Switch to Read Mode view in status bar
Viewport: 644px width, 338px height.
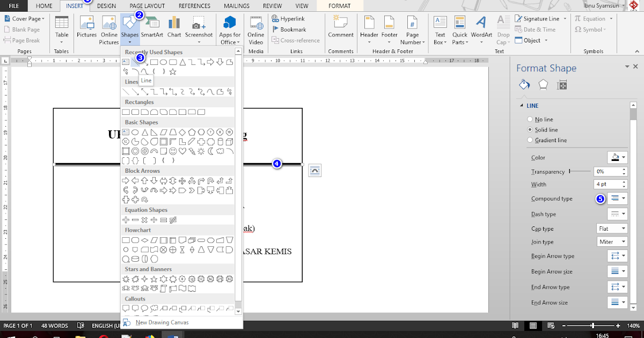tap(515, 326)
